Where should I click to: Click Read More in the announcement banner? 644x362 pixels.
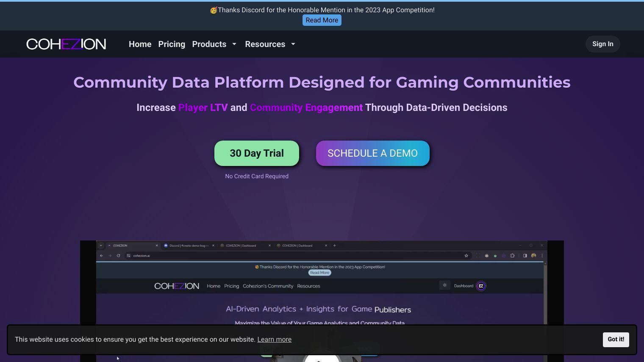tap(322, 20)
